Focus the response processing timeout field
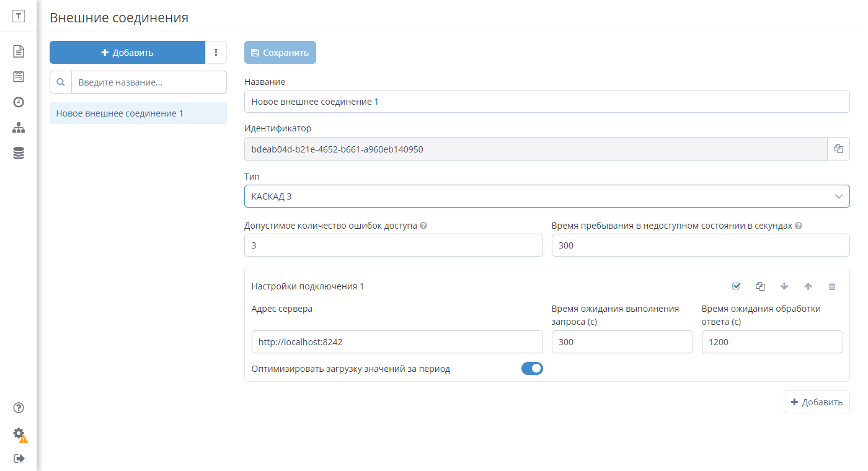This screenshot has height=471, width=868. (773, 341)
